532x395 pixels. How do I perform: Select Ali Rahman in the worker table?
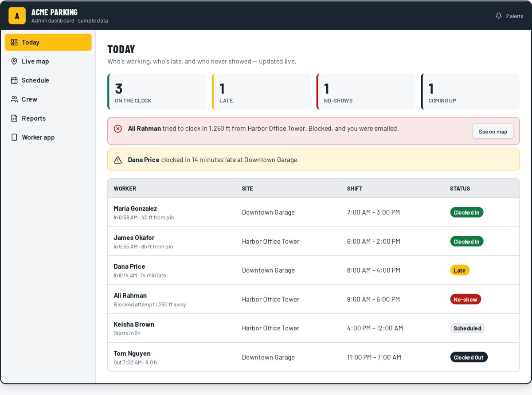[x=130, y=296]
